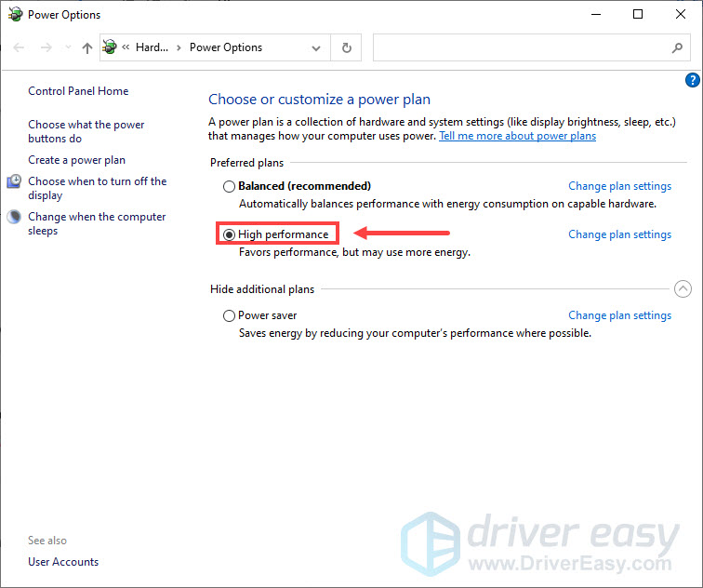Select the High performance power plan

pyautogui.click(x=229, y=234)
